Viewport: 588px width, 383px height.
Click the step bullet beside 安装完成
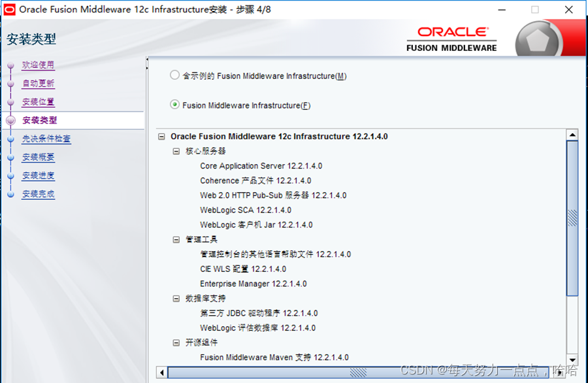click(x=11, y=194)
